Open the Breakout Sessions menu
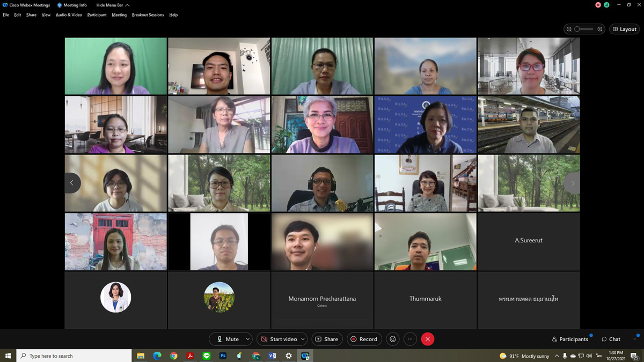This screenshot has height=362, width=644. pos(148,15)
